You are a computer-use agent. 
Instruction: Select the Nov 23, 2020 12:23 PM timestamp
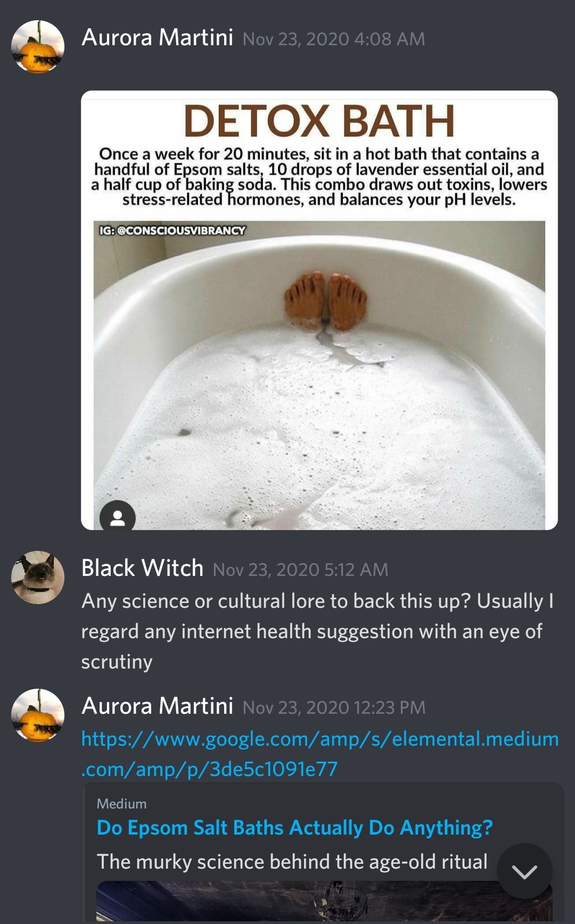click(334, 707)
